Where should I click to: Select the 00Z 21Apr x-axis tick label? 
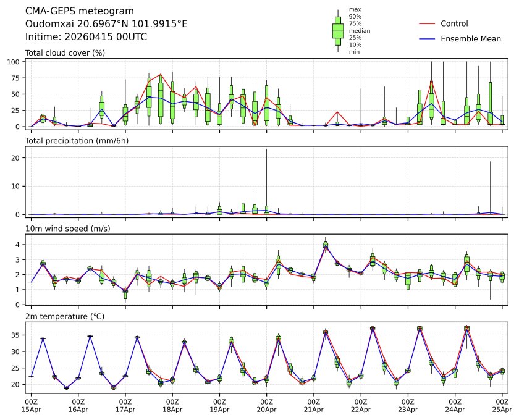[x=314, y=405]
